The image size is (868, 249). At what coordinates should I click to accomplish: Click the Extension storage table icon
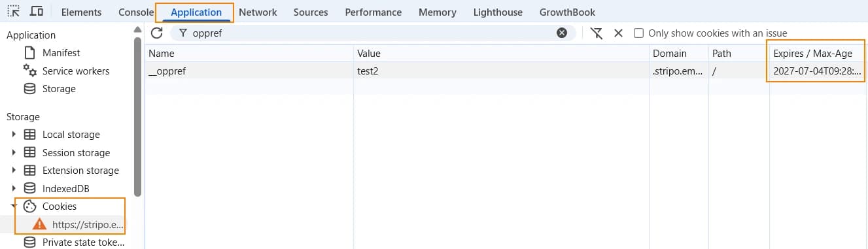29,171
